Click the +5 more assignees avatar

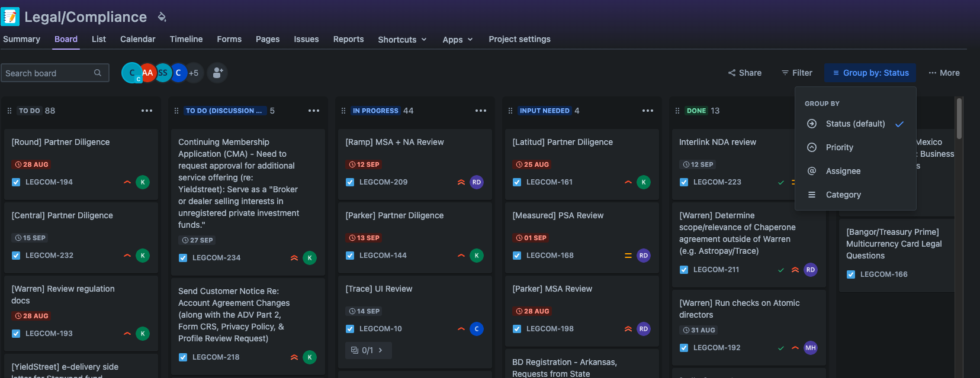coord(194,73)
